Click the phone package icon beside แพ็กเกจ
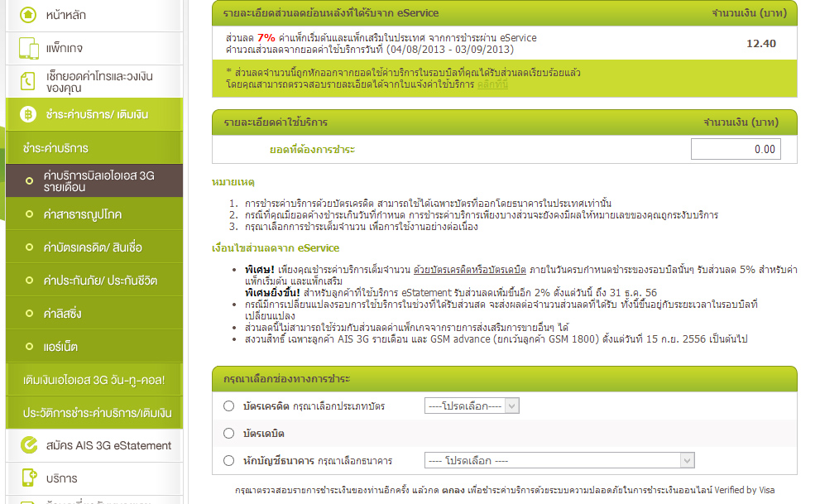820x504 pixels. click(x=28, y=48)
